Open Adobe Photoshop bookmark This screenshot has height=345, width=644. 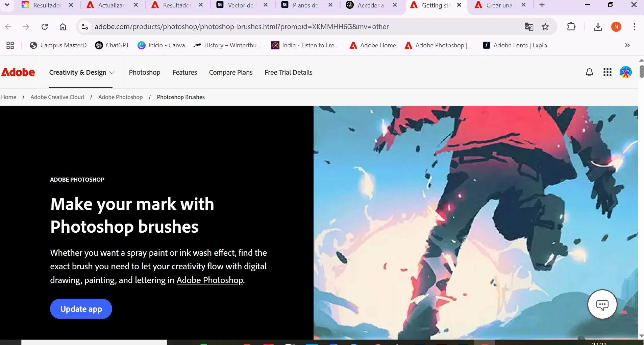438,45
